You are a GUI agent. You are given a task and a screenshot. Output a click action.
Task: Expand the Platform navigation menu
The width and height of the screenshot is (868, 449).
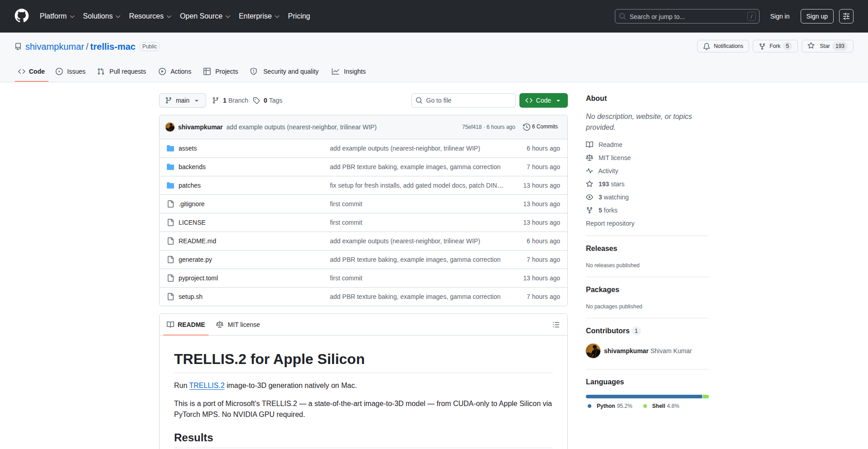(57, 16)
